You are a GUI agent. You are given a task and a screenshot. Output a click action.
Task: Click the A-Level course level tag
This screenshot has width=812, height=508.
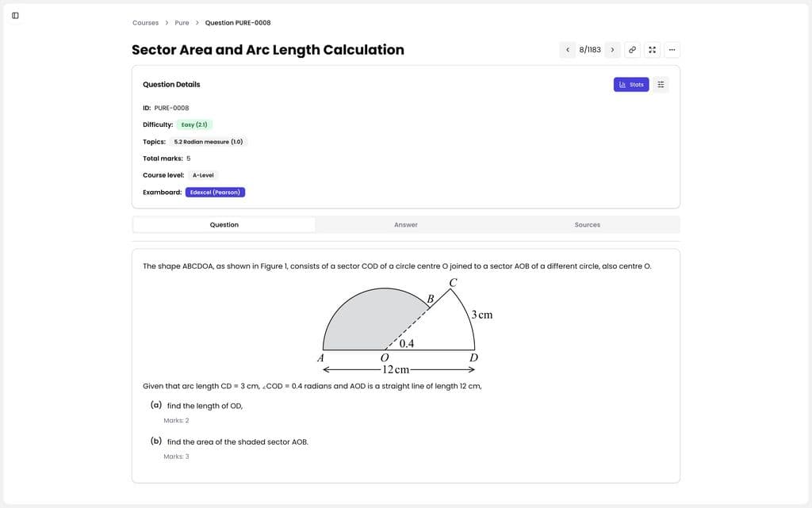tap(203, 175)
